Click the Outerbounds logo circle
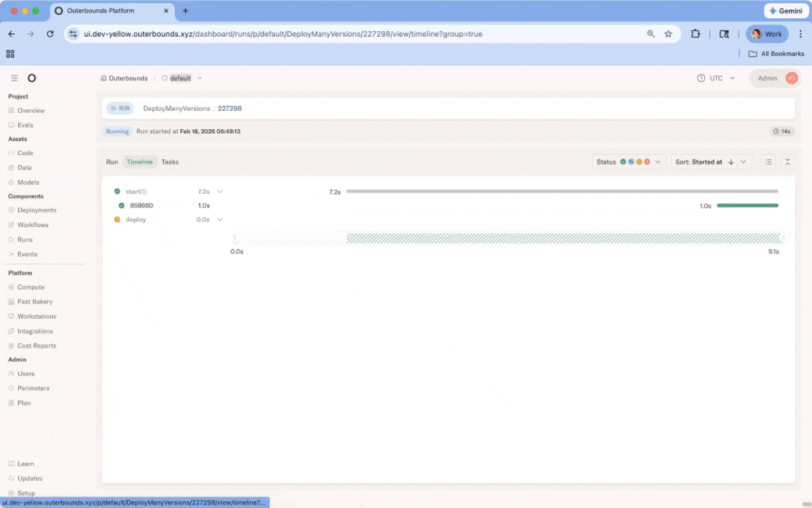 [32, 78]
